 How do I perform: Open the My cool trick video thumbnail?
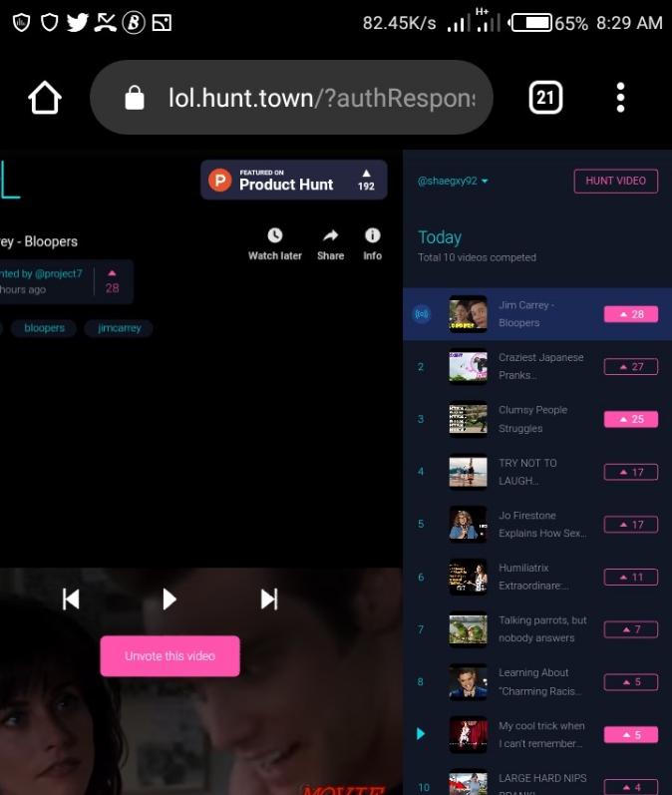coord(469,735)
